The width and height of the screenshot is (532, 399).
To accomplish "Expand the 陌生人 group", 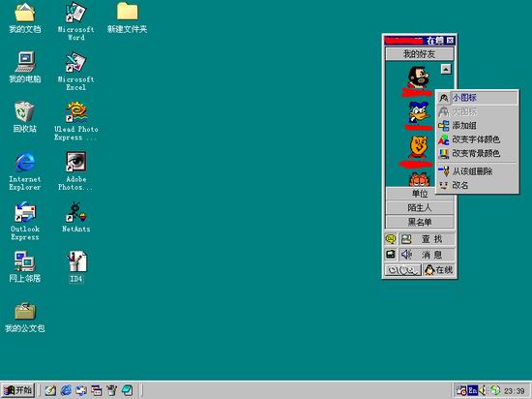I will [x=420, y=208].
